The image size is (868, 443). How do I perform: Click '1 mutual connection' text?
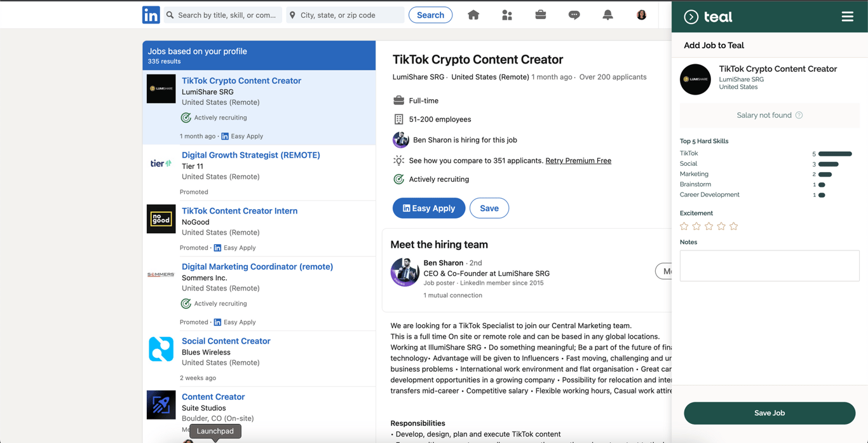pos(453,295)
